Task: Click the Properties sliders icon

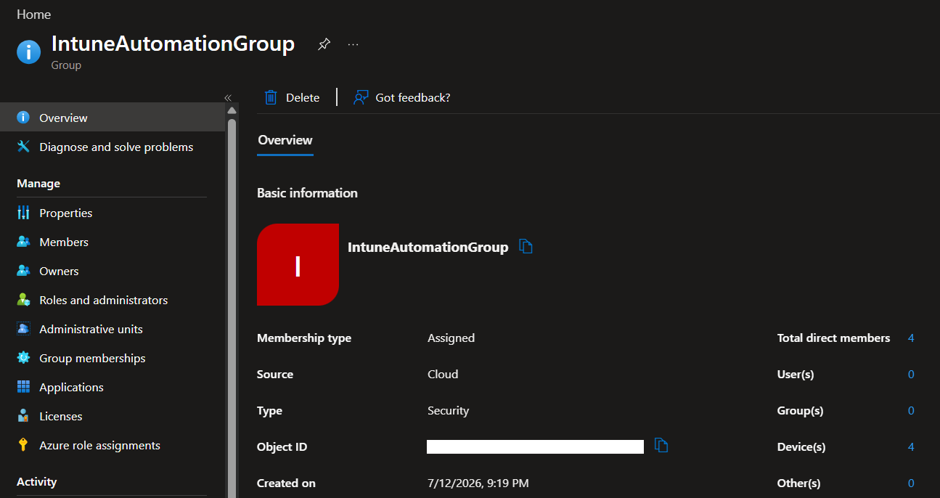Action: 23,212
